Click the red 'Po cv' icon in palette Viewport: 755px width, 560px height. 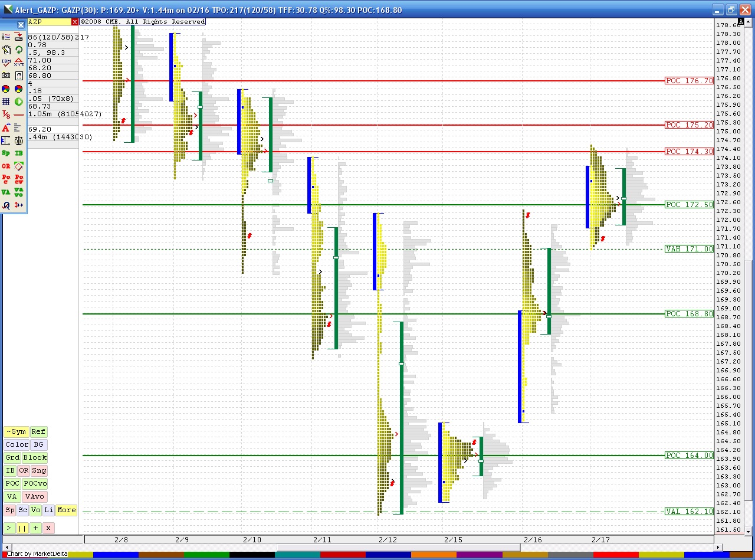point(19,179)
